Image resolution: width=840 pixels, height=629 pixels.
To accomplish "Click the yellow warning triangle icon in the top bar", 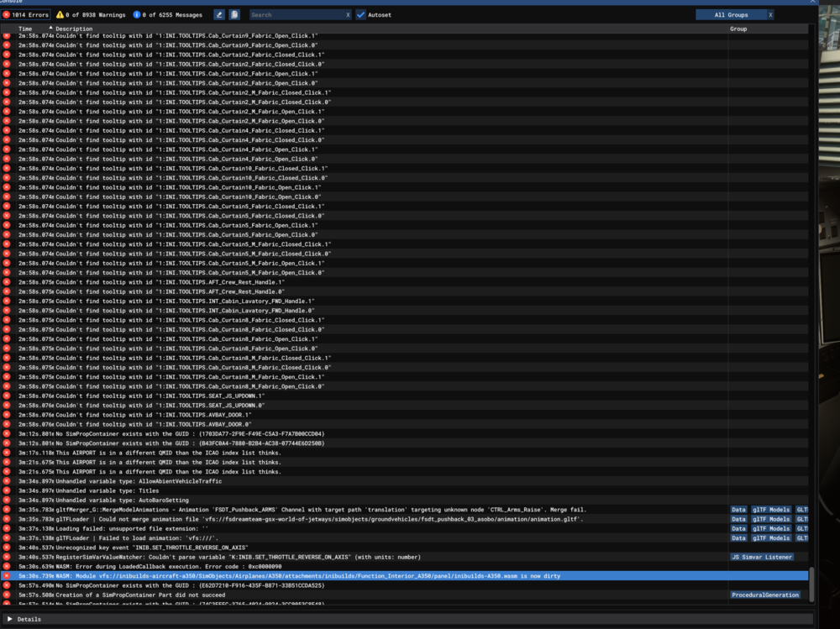I will [59, 14].
